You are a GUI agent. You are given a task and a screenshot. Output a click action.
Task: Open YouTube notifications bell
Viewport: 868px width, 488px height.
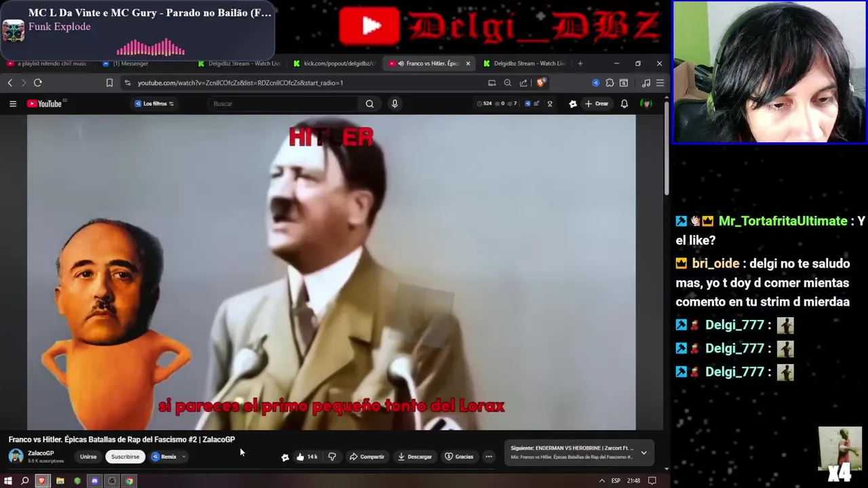click(625, 104)
